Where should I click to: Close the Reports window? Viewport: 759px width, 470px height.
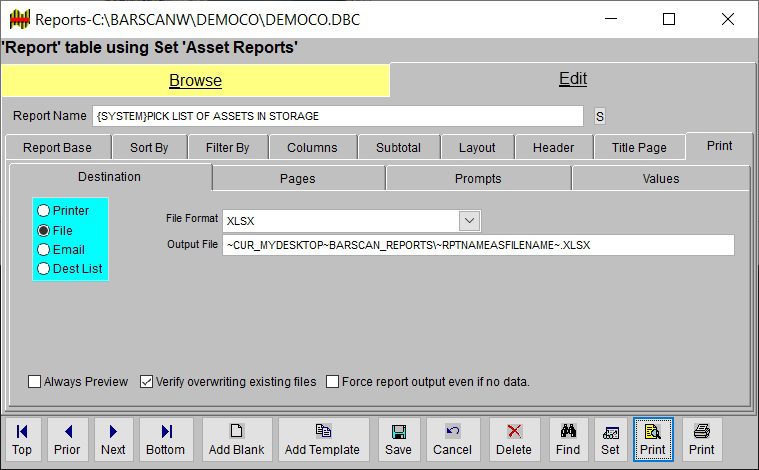pos(728,19)
